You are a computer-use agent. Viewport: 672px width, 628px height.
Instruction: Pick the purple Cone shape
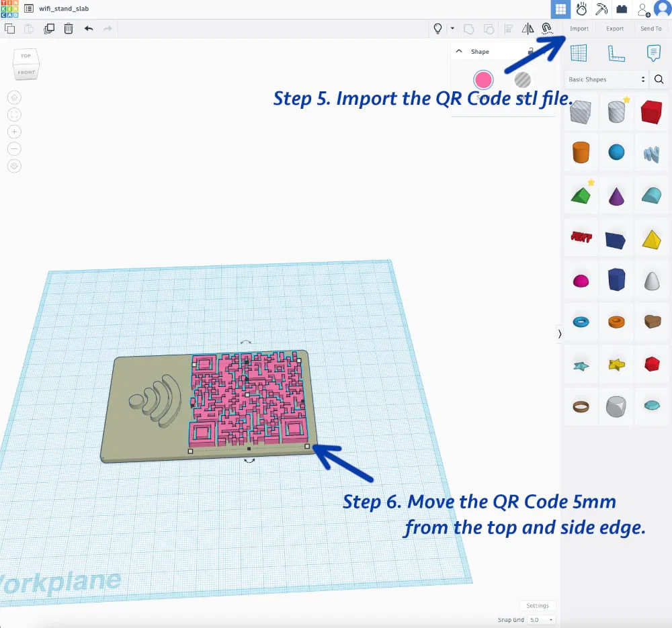[x=616, y=195]
